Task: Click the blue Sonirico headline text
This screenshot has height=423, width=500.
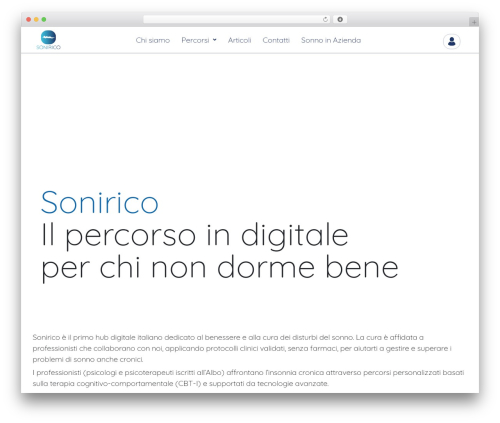Action: 99,202
